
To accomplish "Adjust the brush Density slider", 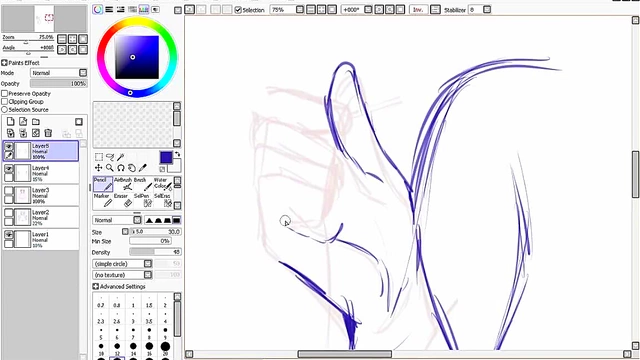I will [x=156, y=252].
